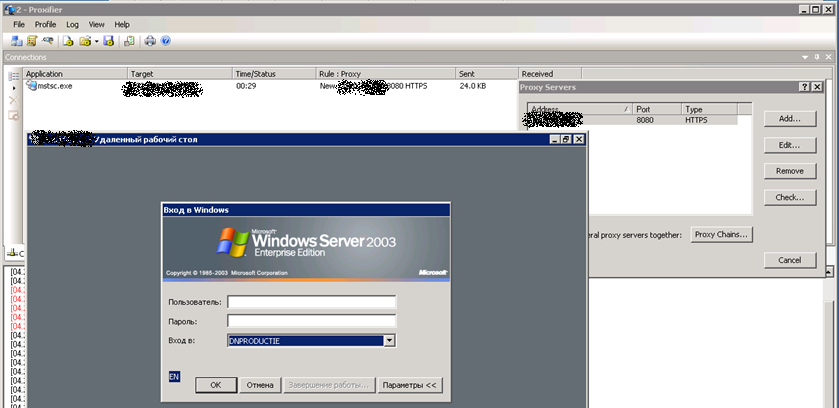Click the list view icon left of connections
Image resolution: width=839 pixels, height=408 pixels.
point(13,76)
